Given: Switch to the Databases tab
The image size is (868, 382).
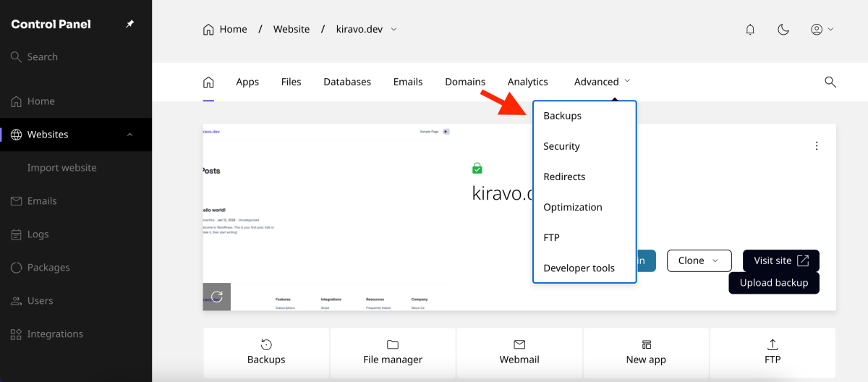Looking at the screenshot, I should point(347,82).
